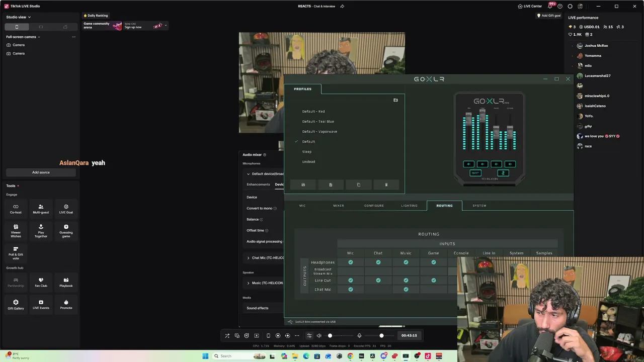Toggle Game to Headphones routing

434,262
